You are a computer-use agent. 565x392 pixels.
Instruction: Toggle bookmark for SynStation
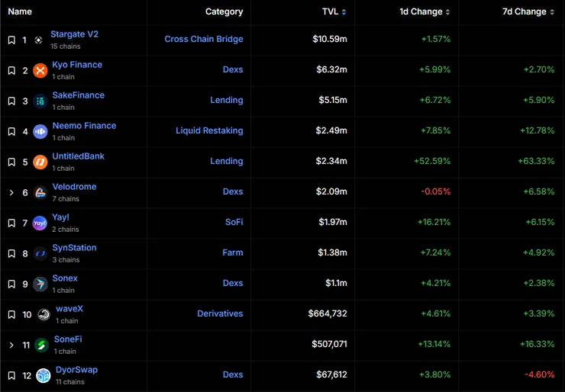11,253
